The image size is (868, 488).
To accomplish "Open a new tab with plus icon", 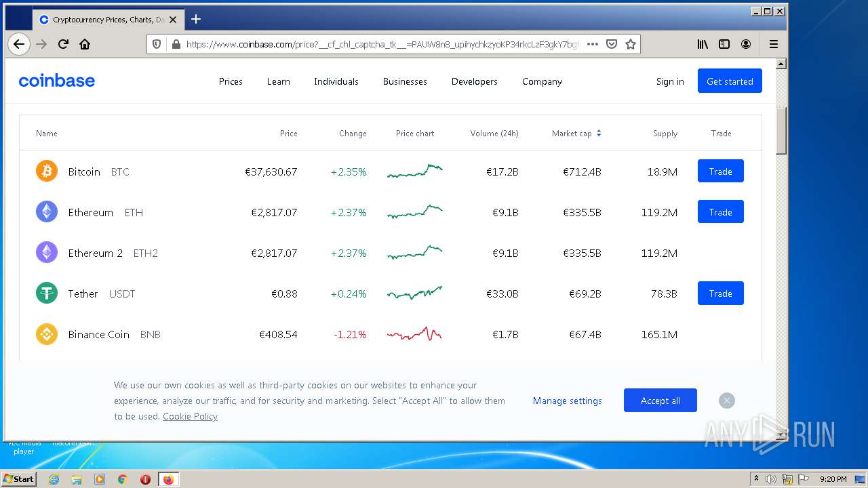I will point(196,19).
